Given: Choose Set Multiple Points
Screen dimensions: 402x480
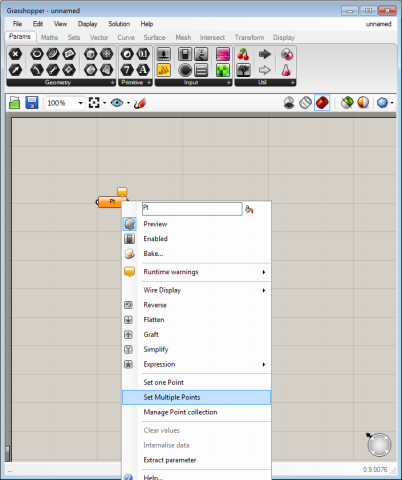Looking at the screenshot, I should click(197, 397).
